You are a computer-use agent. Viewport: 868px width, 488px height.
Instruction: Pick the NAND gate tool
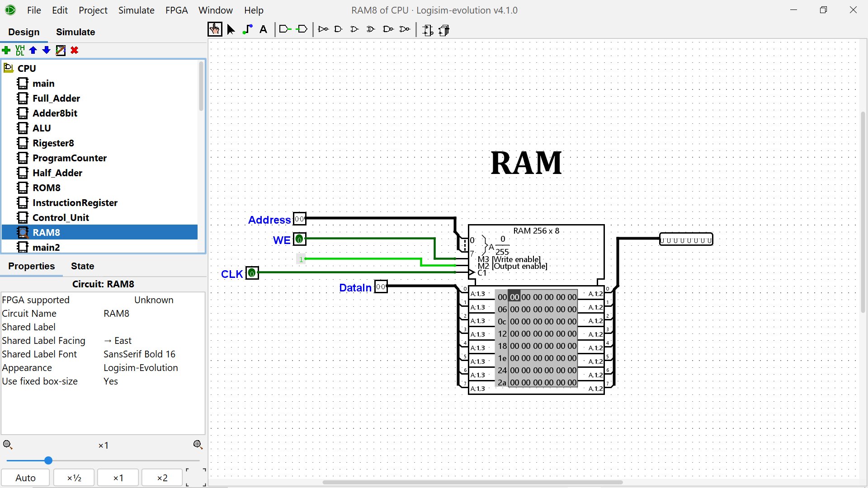tap(388, 29)
